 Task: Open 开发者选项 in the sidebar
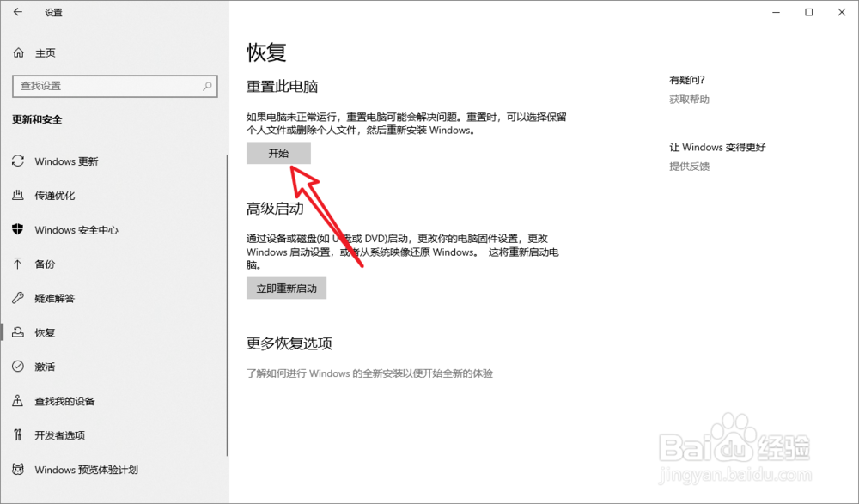[x=60, y=435]
